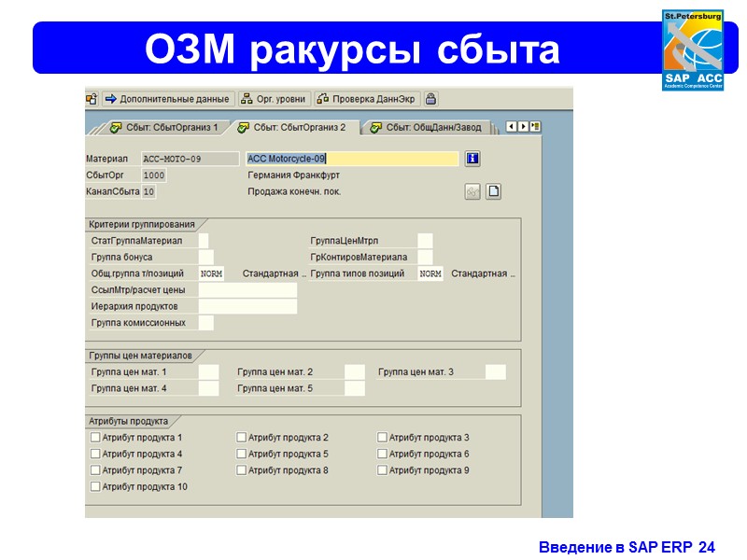Click the Критерии группирования group header
Viewport: 747px width, 560px height.
click(x=142, y=224)
